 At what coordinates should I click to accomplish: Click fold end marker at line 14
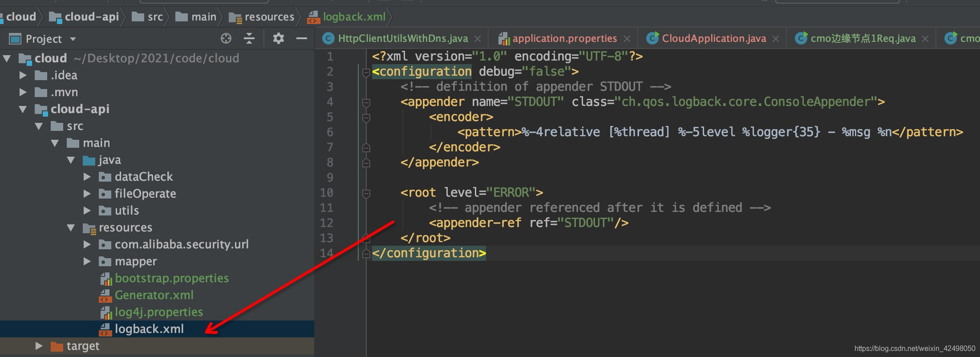pyautogui.click(x=366, y=254)
